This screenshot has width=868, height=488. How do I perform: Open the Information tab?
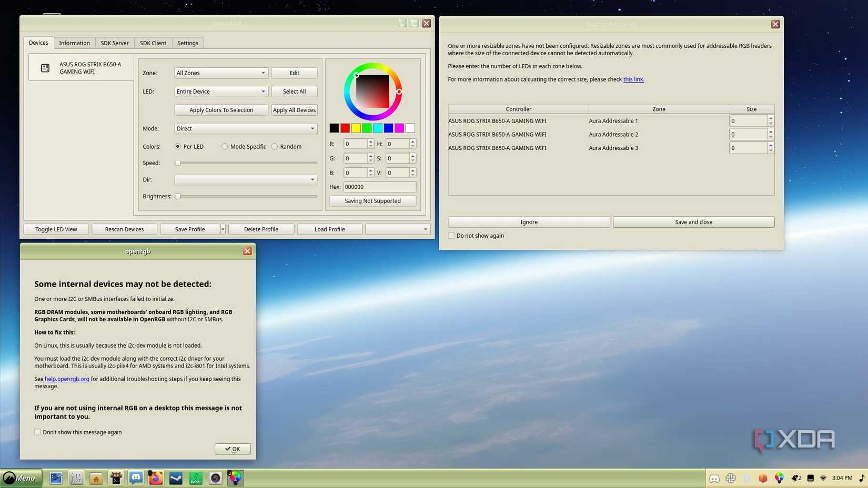[74, 43]
